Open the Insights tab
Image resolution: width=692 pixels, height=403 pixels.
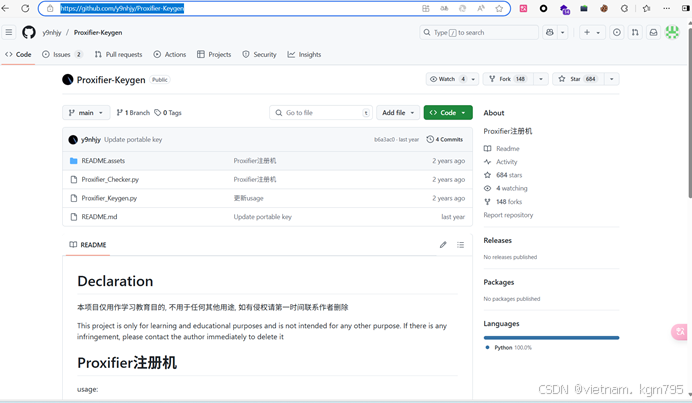[305, 54]
